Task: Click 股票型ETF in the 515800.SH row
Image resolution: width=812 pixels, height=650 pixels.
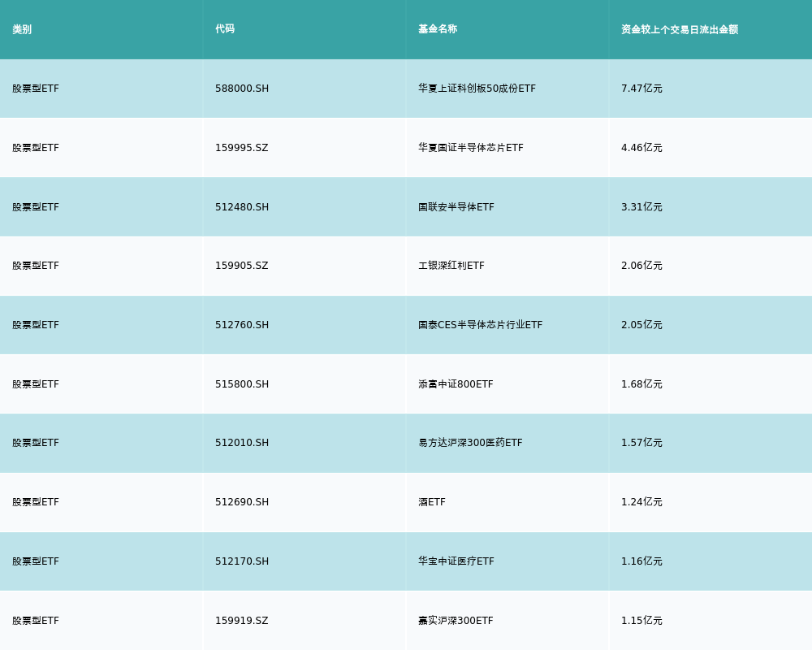Action: (36, 384)
